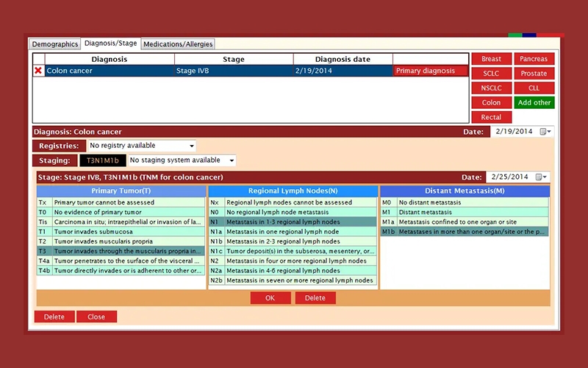The image size is (588, 368).
Task: Select T2 Tumor invades muscularis propria
Action: pos(121,241)
